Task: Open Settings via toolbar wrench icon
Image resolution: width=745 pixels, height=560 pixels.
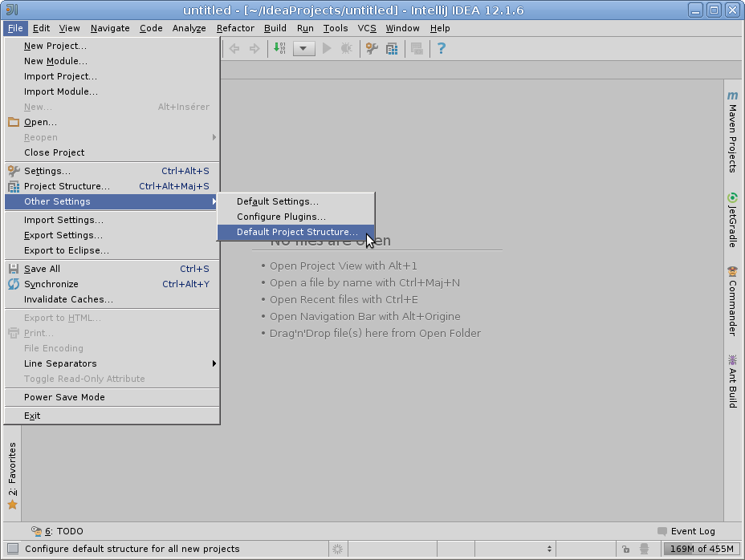Action: click(x=372, y=48)
